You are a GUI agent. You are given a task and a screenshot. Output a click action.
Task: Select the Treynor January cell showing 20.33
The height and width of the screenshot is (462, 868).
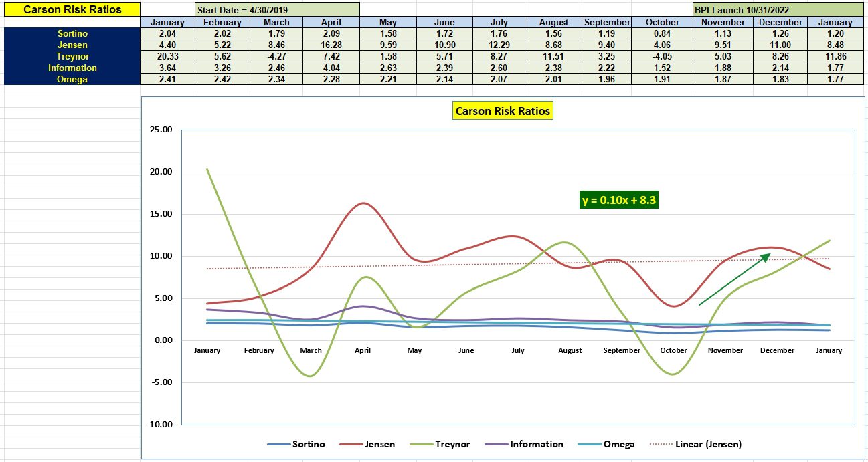[x=168, y=56]
